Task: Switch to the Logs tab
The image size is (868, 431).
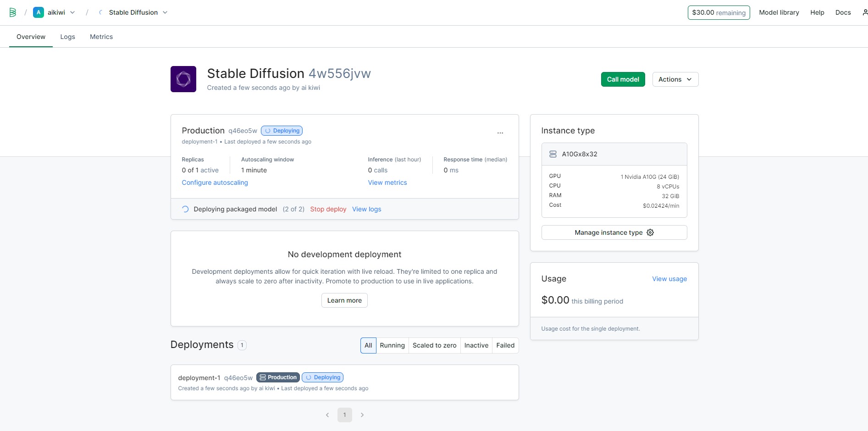Action: click(67, 37)
